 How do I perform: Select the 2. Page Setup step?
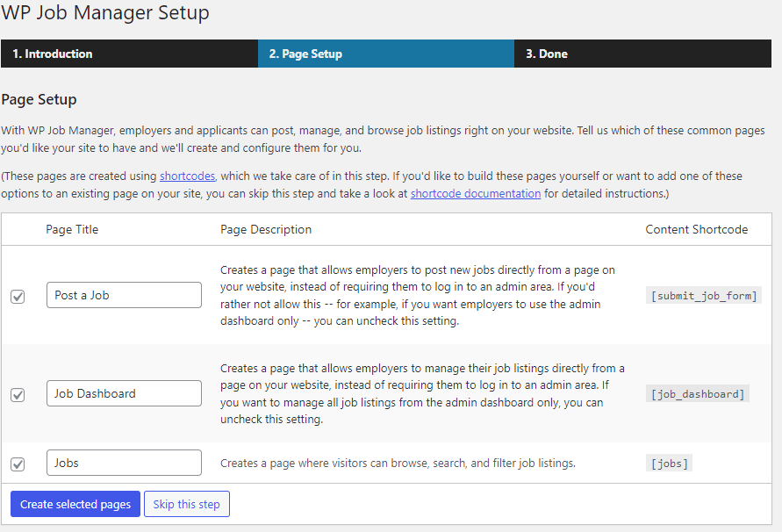(386, 54)
